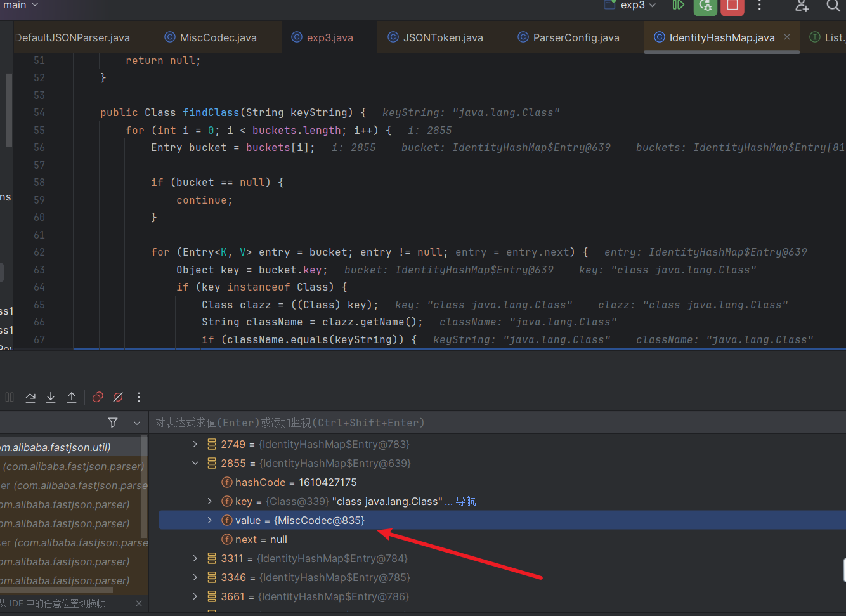Screen dimensions: 846x616
Task: Click the list icon of entry 2855
Action: [212, 463]
